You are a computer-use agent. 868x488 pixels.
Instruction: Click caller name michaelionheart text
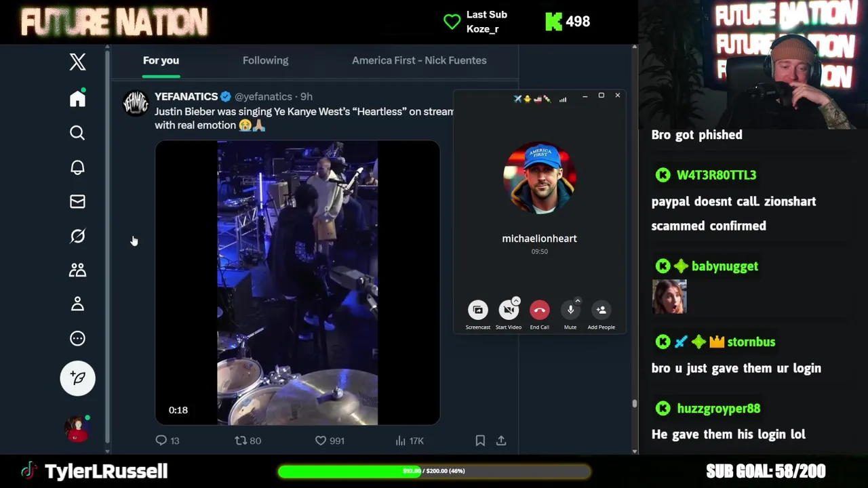coord(539,239)
